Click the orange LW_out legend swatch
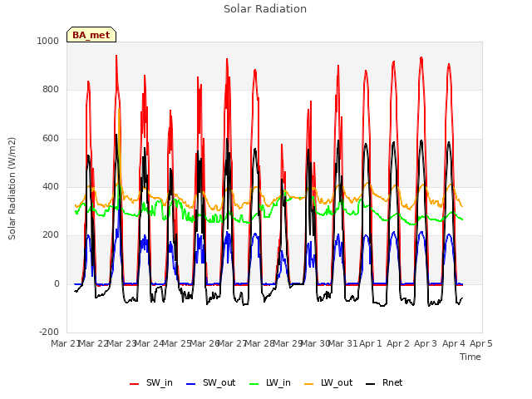This screenshot has height=399, width=532. pos(308,384)
